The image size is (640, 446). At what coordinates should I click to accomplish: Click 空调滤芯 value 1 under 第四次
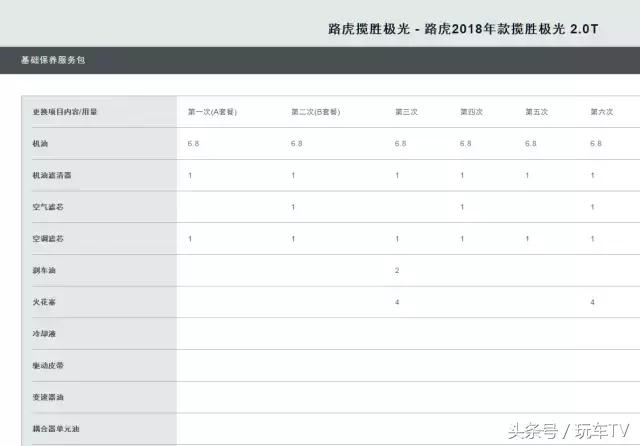pos(462,239)
